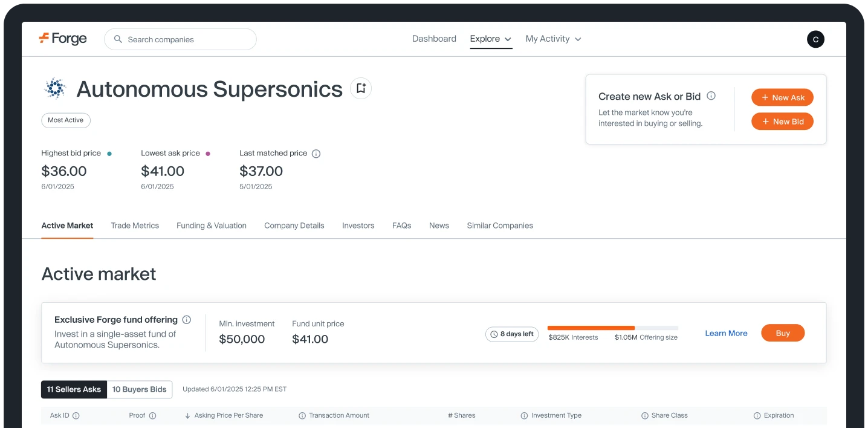Switch to Similar Companies tab
Viewport: 868px width, 428px height.
click(500, 225)
